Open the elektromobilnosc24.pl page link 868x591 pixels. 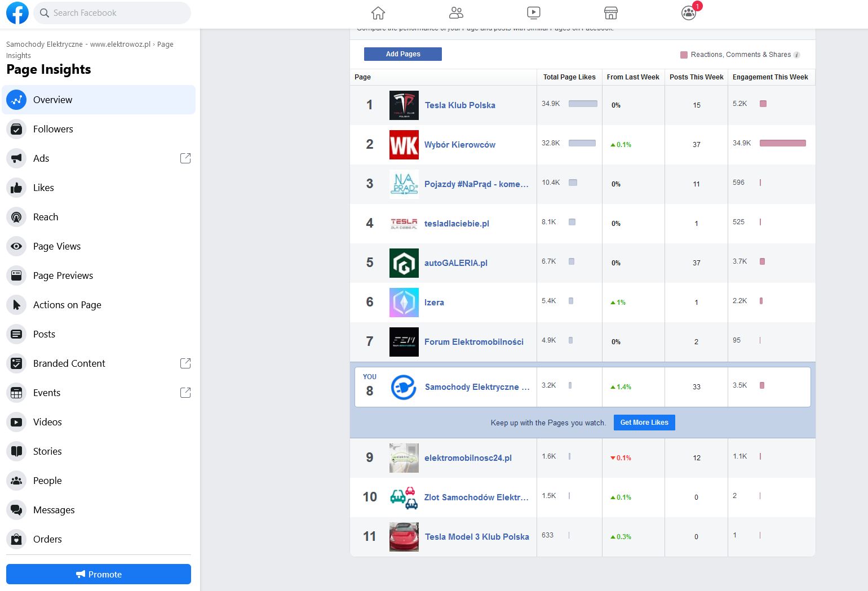tap(468, 458)
